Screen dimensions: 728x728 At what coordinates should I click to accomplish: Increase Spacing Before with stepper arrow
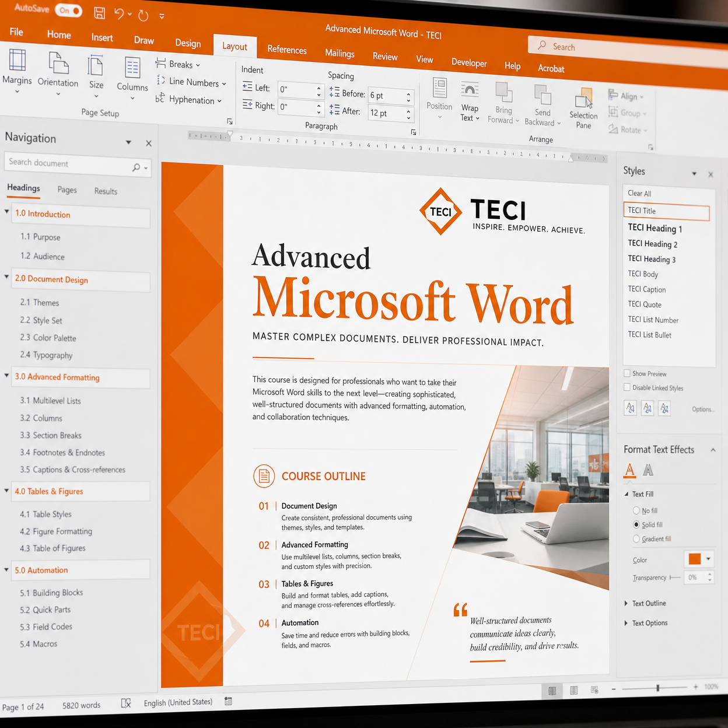(x=408, y=93)
